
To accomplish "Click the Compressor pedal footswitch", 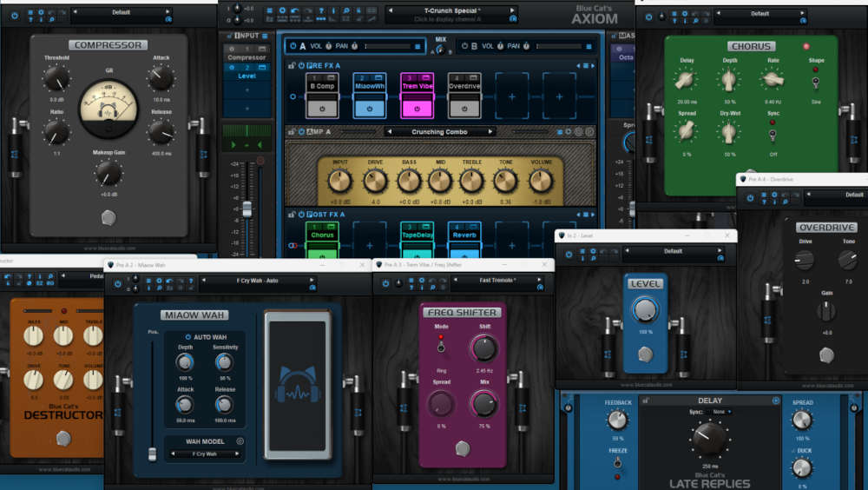I will coord(108,217).
